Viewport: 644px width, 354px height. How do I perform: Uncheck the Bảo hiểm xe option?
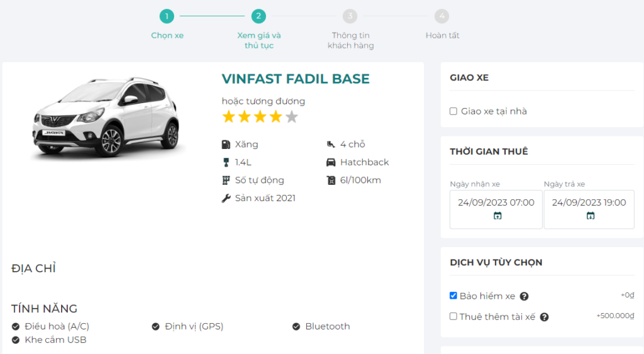pyautogui.click(x=453, y=296)
